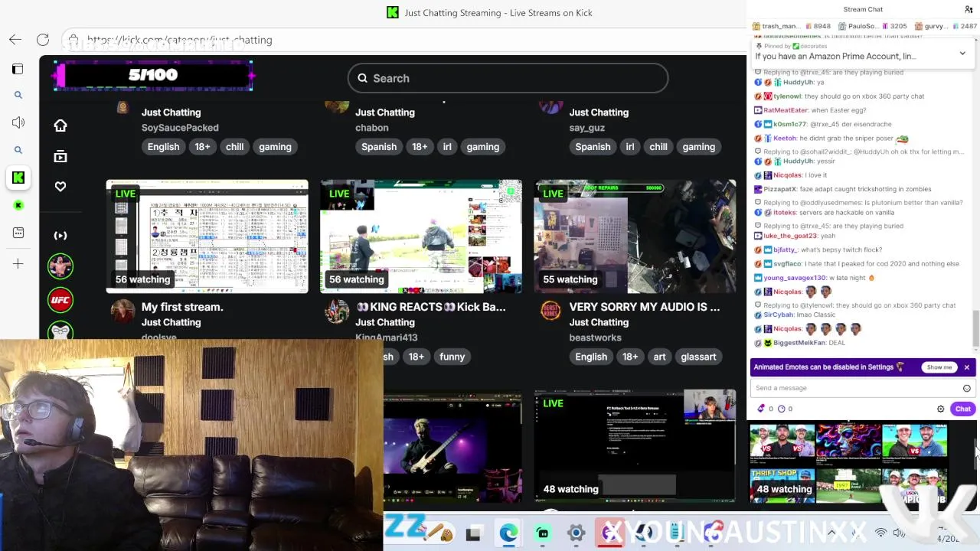
Task: Reload the Kick page
Action: [x=43, y=40]
